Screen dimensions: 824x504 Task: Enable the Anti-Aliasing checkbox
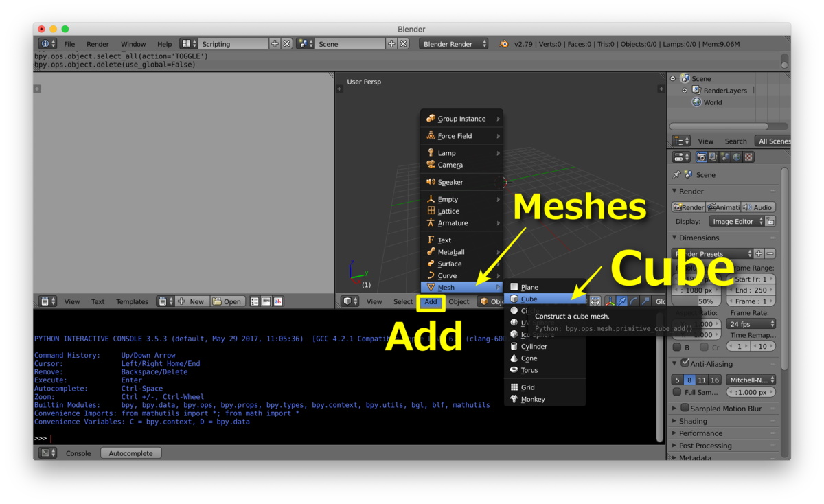pyautogui.click(x=685, y=363)
